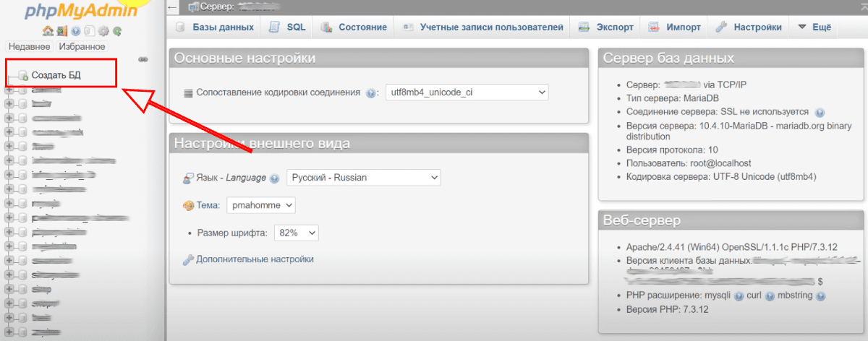Click the Основные настройки panel header
Image resolution: width=868 pixels, height=341 pixels.
[x=380, y=58]
